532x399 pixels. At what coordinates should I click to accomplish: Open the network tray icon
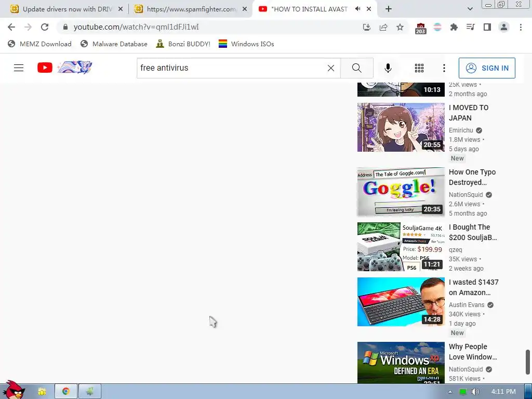click(463, 392)
